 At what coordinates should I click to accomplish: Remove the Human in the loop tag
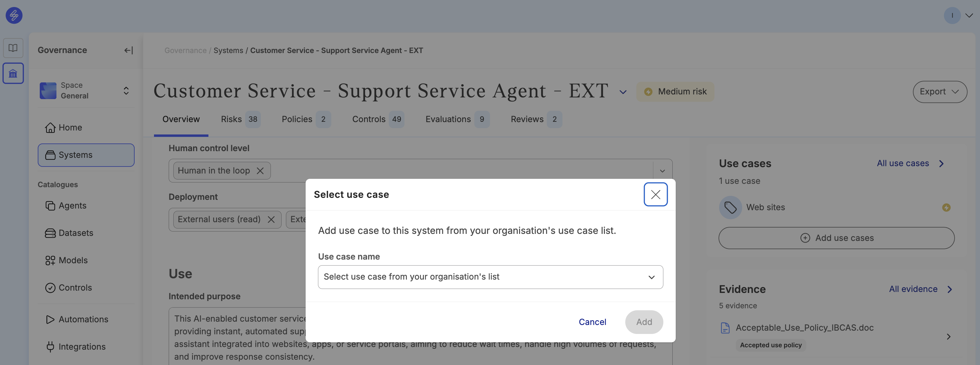click(260, 171)
